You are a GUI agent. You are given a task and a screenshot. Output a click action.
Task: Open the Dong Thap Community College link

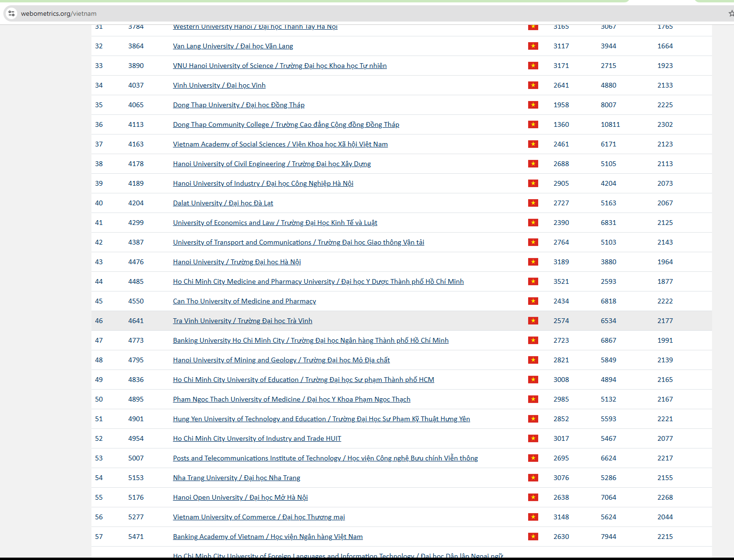point(286,124)
